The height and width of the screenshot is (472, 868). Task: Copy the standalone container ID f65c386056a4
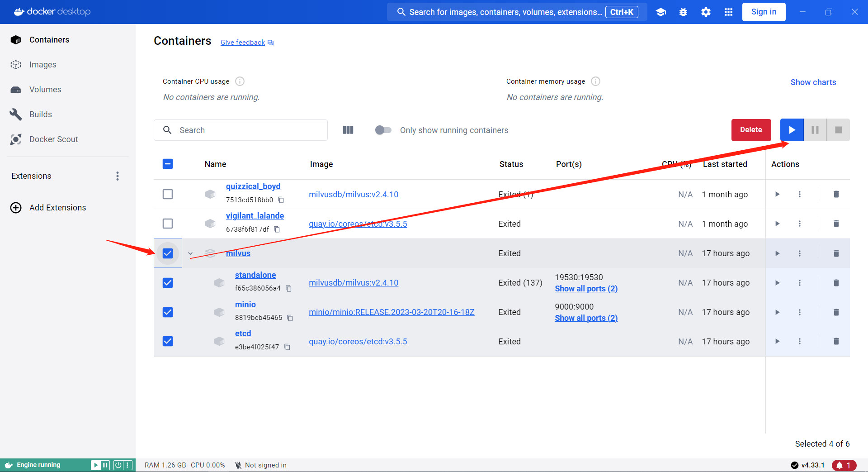click(x=288, y=288)
